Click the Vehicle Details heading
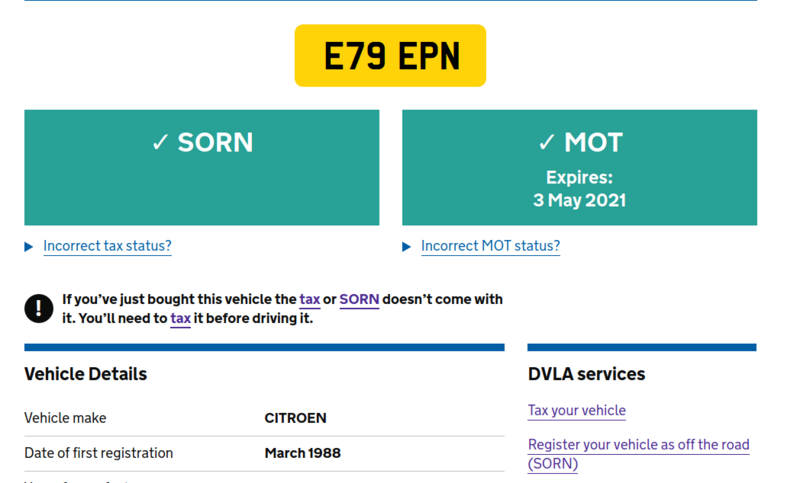 [86, 374]
